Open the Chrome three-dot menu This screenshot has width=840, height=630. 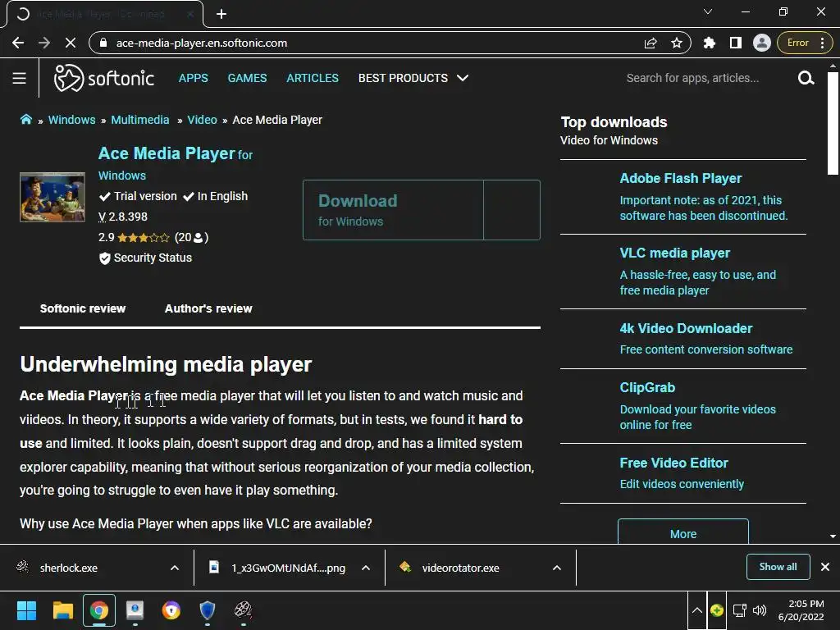tap(822, 43)
